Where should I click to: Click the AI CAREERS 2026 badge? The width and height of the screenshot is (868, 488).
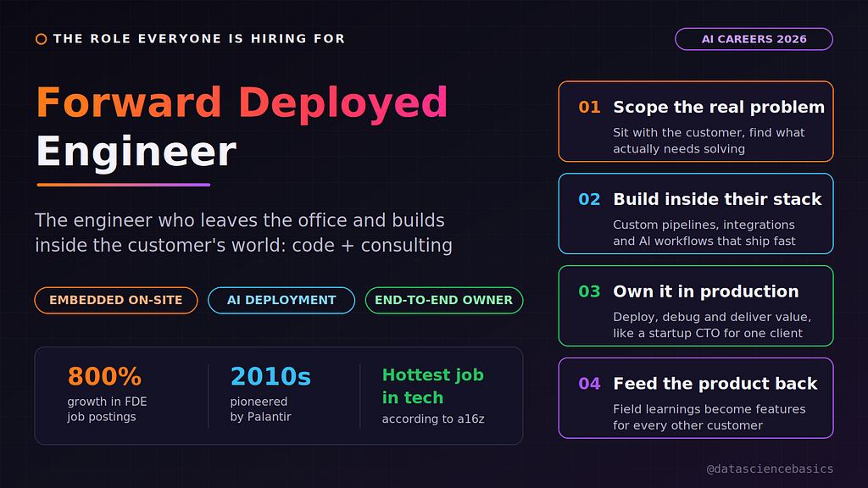(x=754, y=39)
